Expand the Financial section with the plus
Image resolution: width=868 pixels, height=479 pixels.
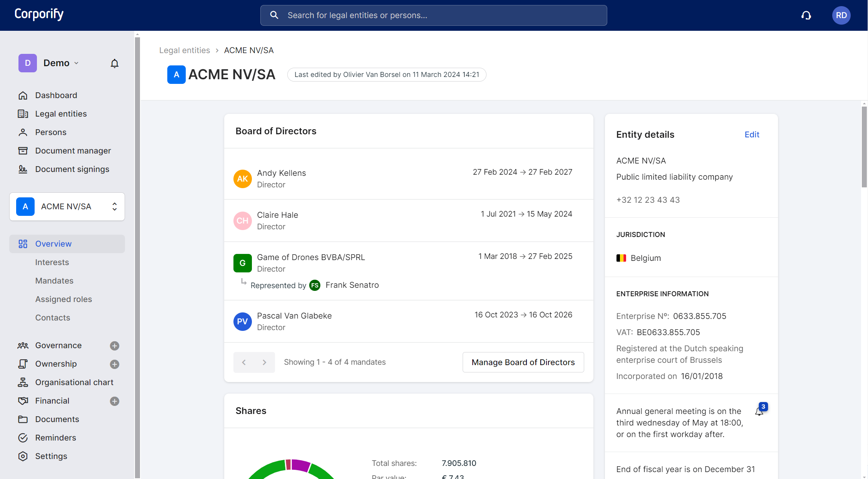114,401
